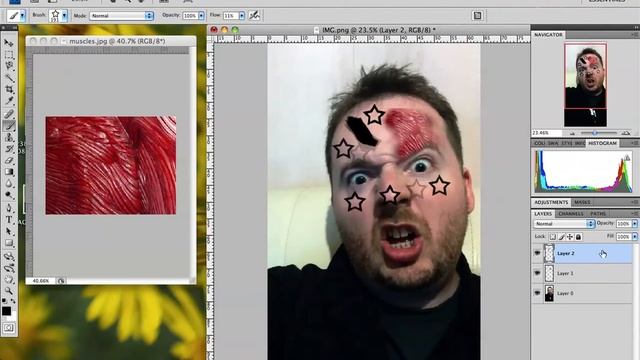Hide Layer 1 visibility eye

point(537,273)
